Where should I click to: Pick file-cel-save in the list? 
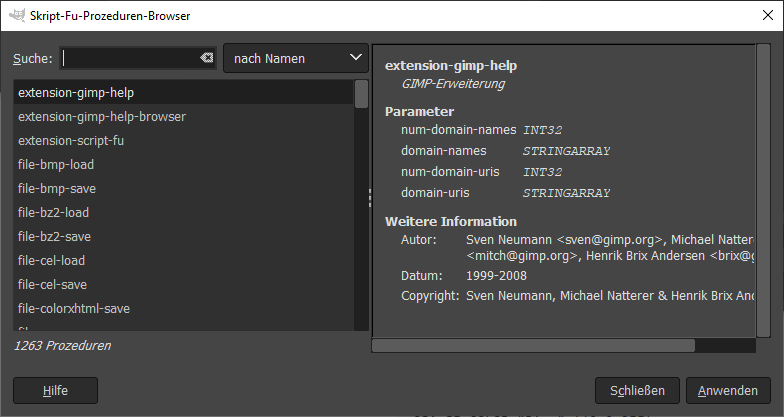pyautogui.click(x=51, y=285)
